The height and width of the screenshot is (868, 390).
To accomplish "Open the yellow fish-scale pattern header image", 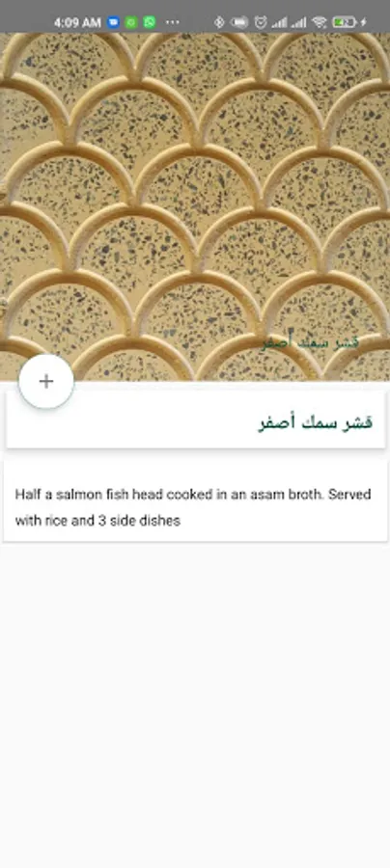I will tap(195, 206).
